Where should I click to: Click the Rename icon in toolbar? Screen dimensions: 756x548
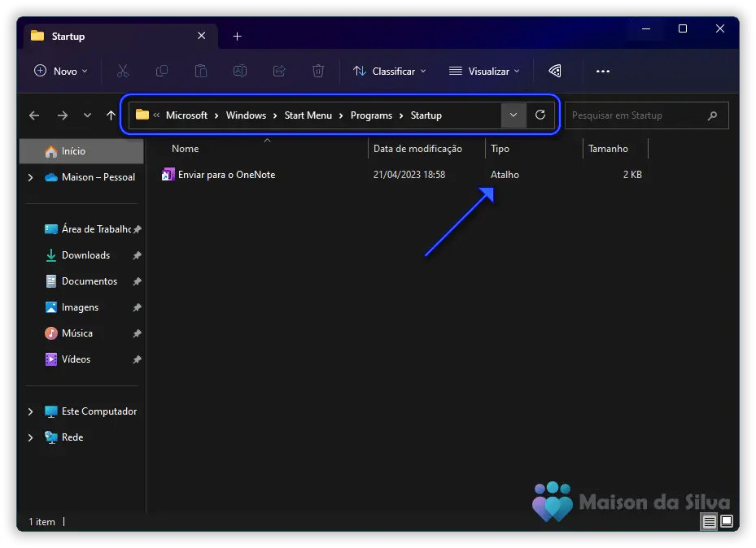240,72
